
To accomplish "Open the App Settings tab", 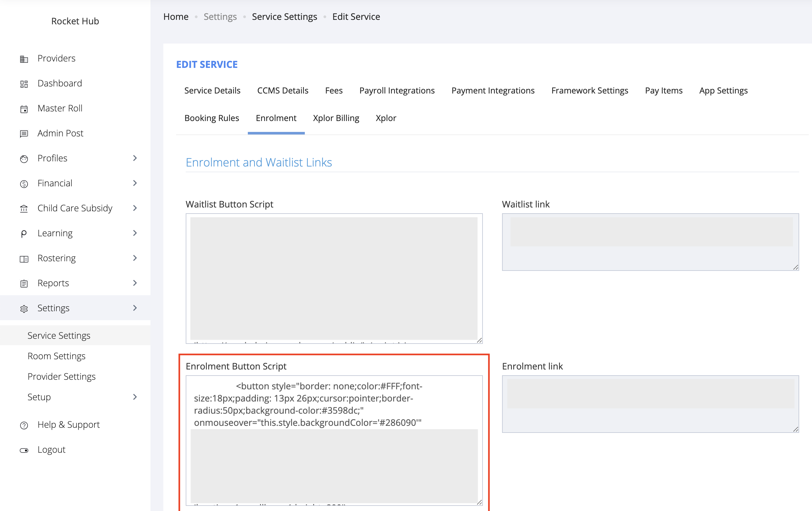I will coord(723,90).
